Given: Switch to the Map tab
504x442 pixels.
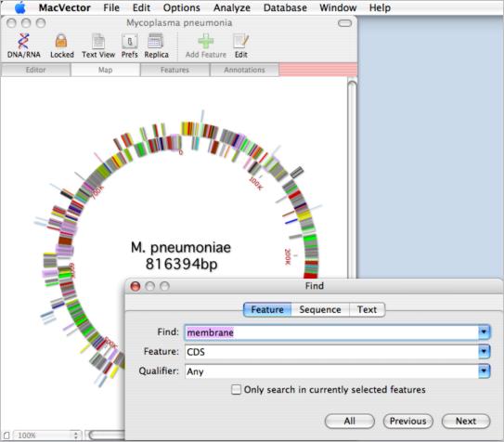Looking at the screenshot, I should point(106,70).
